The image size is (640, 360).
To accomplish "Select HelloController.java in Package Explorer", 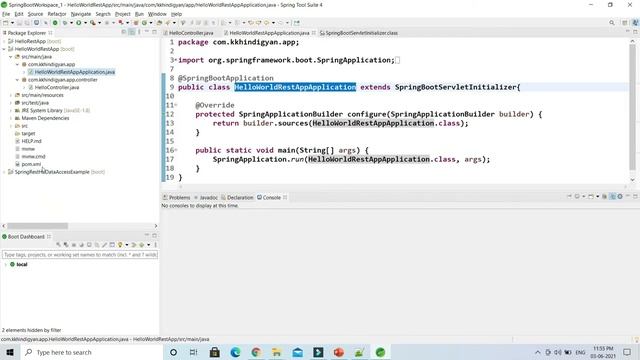I will coord(57,87).
